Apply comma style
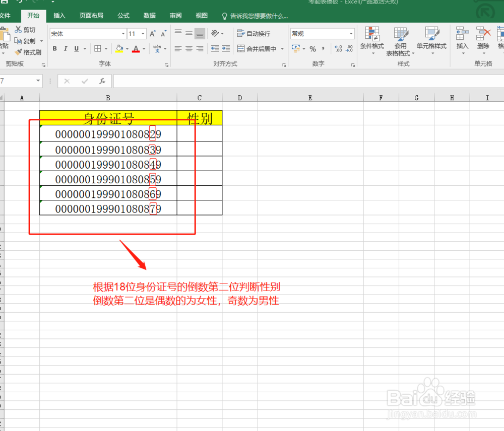The height and width of the screenshot is (431, 504). click(324, 49)
